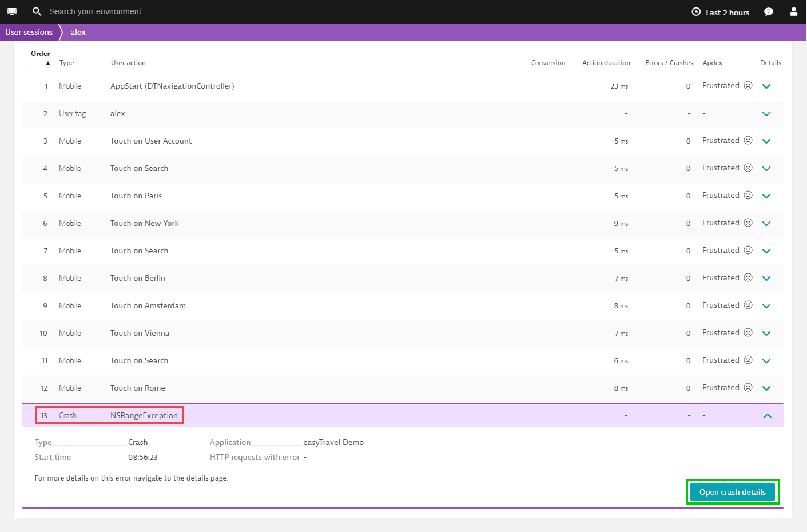Open the 'Last 2 hours' timeframe selector
This screenshot has width=807, height=532.
pos(721,12)
